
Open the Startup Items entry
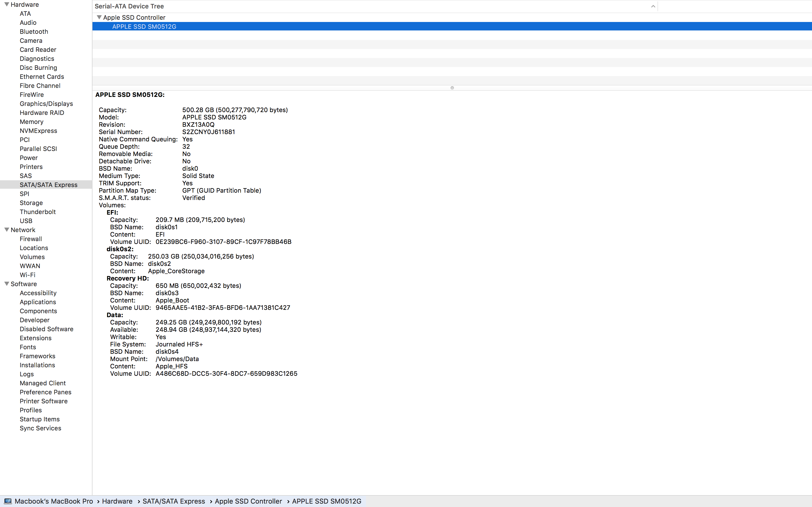coord(39,419)
